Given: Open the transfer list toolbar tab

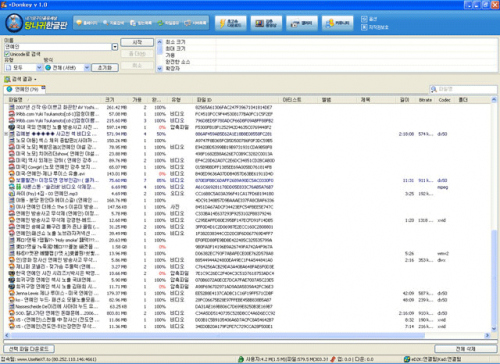Looking at the screenshot, I should pos(141,23).
